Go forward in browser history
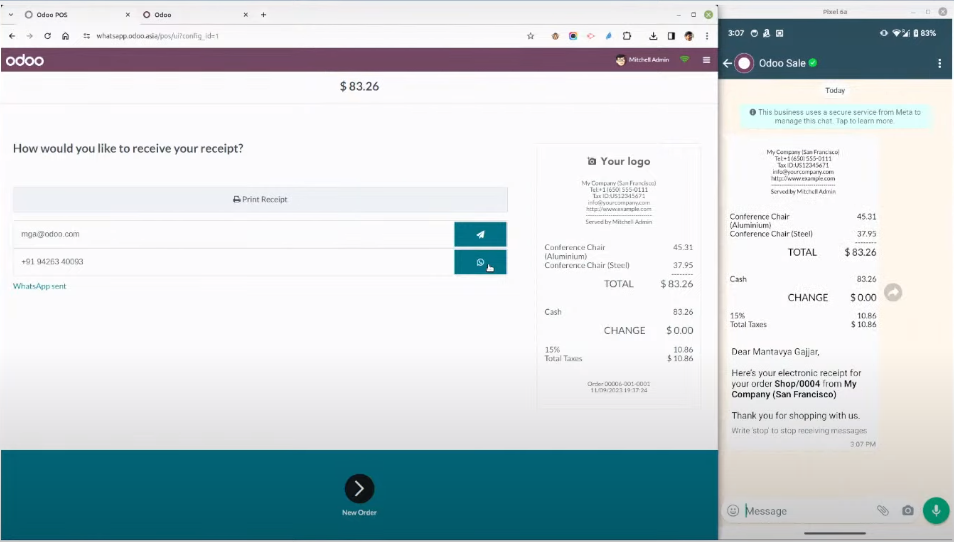The image size is (954, 542). pyautogui.click(x=29, y=36)
